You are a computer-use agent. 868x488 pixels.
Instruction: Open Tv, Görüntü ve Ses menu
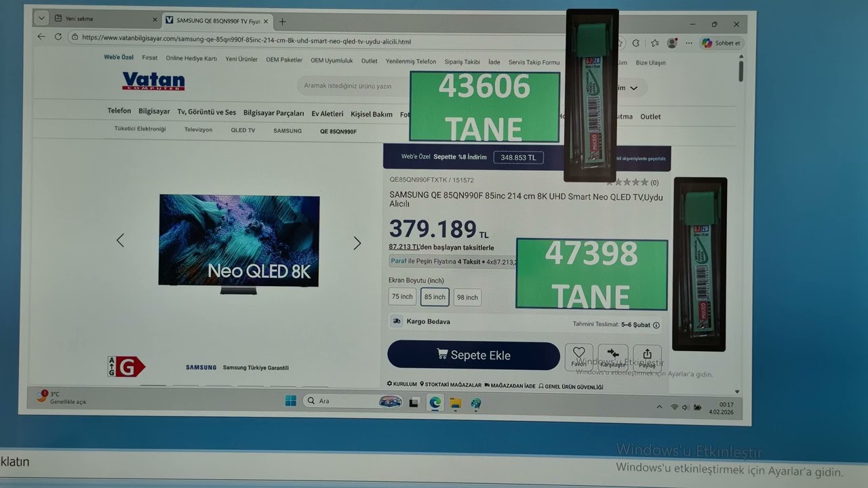pyautogui.click(x=207, y=112)
